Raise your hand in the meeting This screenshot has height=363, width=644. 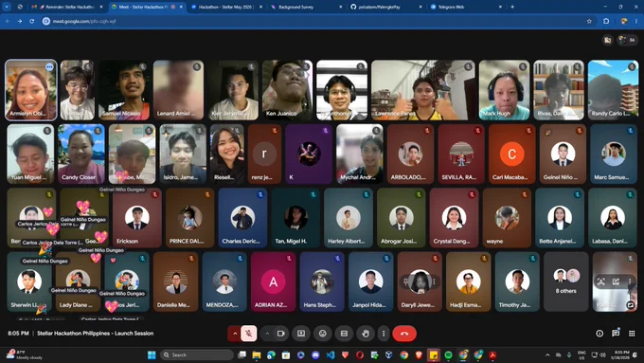pos(366,334)
